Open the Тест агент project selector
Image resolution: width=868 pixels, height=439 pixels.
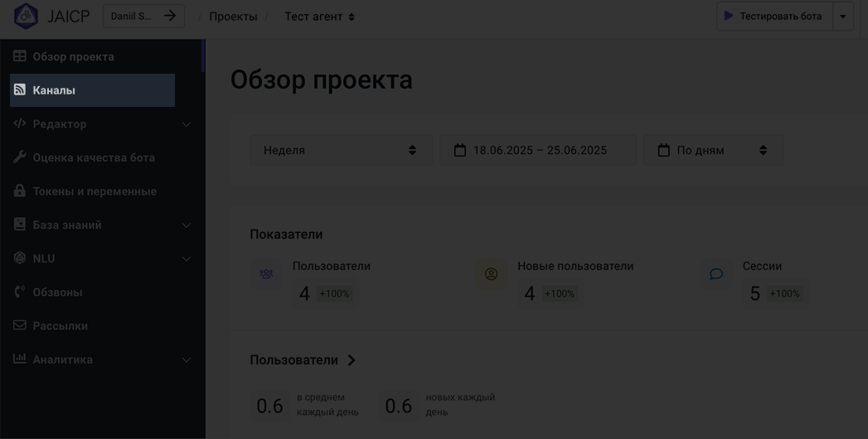pos(319,17)
